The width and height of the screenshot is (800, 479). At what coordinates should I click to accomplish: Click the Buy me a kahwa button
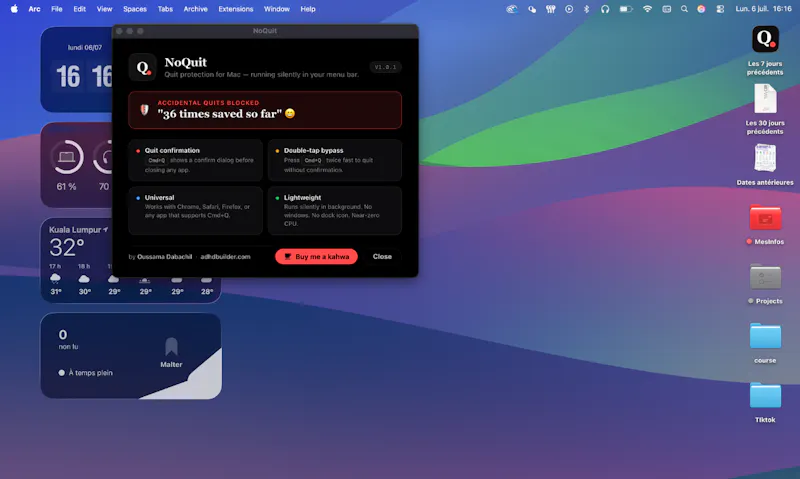click(316, 257)
